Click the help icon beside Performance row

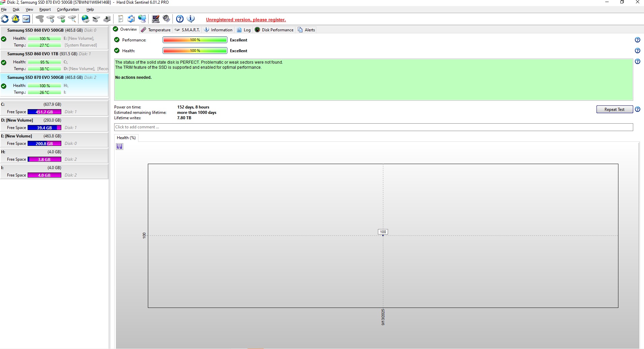637,40
